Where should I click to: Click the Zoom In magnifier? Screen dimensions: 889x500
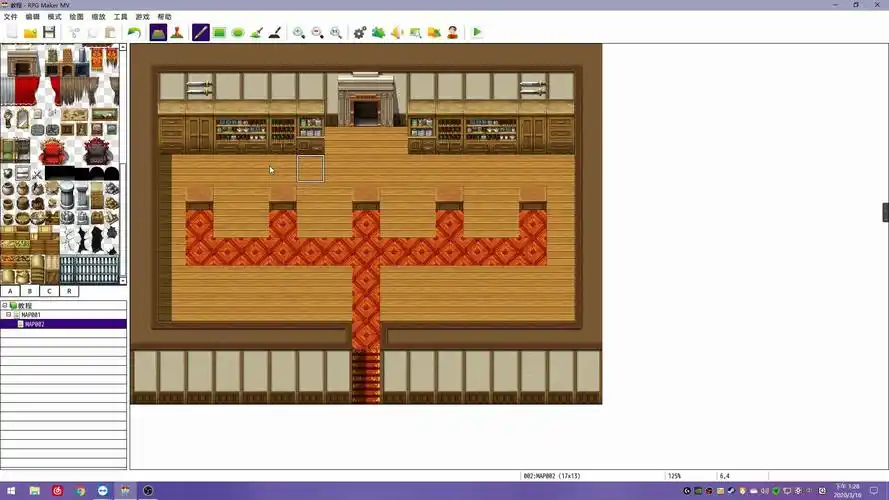pyautogui.click(x=298, y=32)
